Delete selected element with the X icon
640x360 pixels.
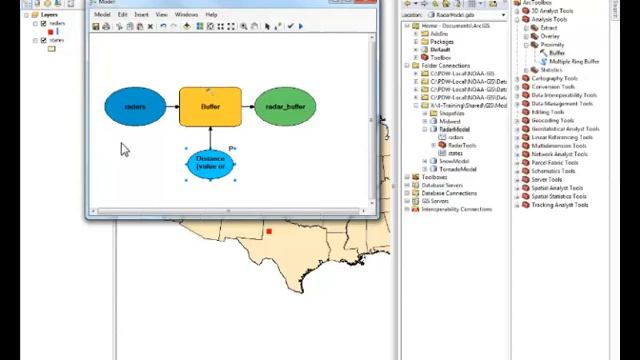tap(150, 27)
